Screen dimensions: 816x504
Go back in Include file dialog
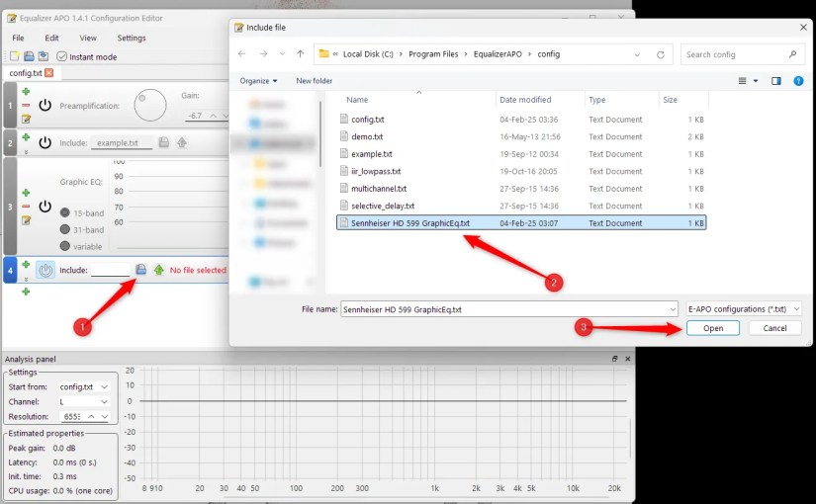(241, 54)
